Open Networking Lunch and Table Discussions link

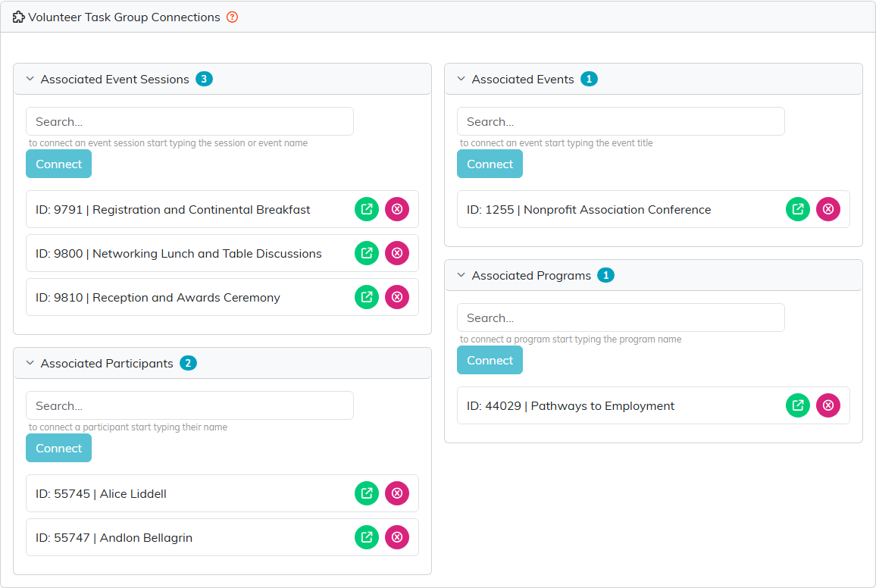(367, 253)
